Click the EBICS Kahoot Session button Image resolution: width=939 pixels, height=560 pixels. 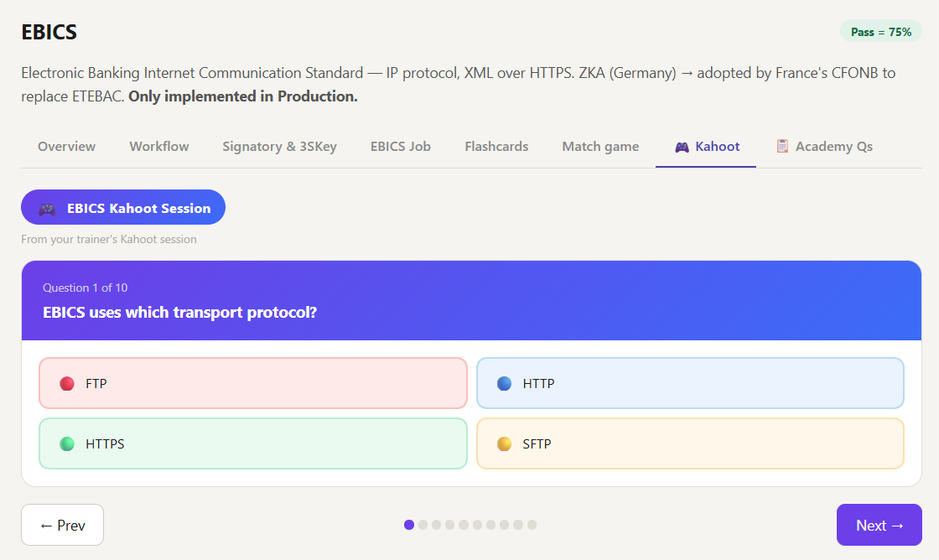(x=123, y=207)
